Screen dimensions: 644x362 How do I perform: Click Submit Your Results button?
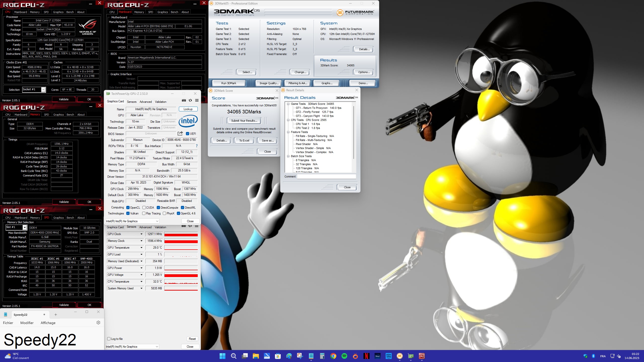click(244, 121)
